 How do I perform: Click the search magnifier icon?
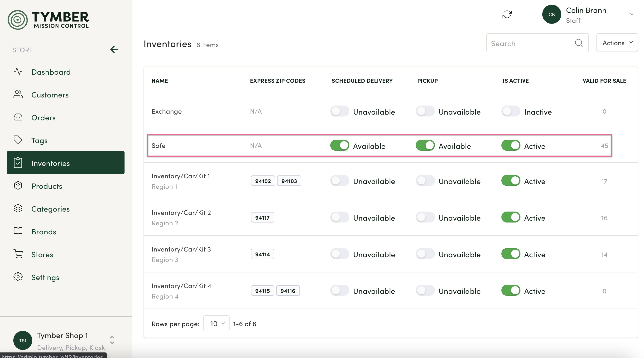578,43
